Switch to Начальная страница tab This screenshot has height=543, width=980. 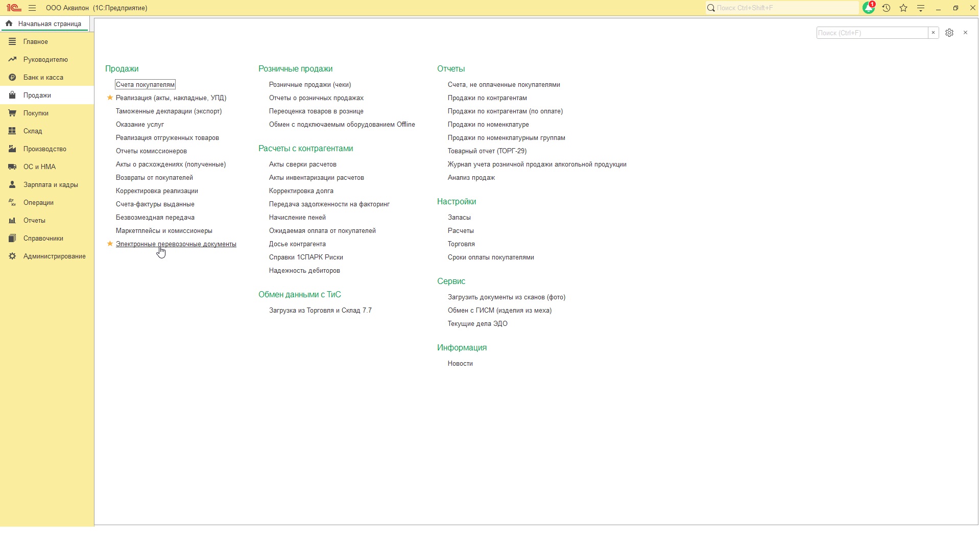coord(45,23)
